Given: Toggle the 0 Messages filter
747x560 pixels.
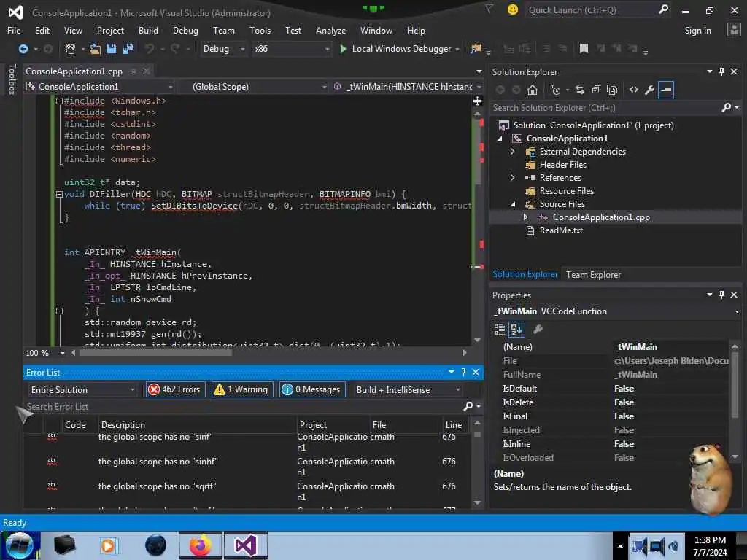Looking at the screenshot, I should click(x=312, y=389).
